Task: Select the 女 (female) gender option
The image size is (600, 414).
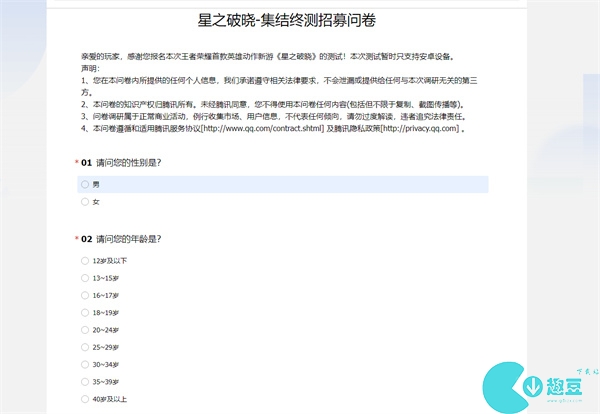Action: [85, 202]
